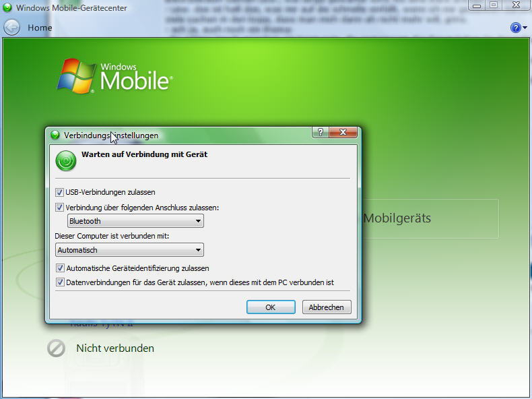Uncheck Verbindung über folgenden Anschluss zulassen

pyautogui.click(x=59, y=207)
